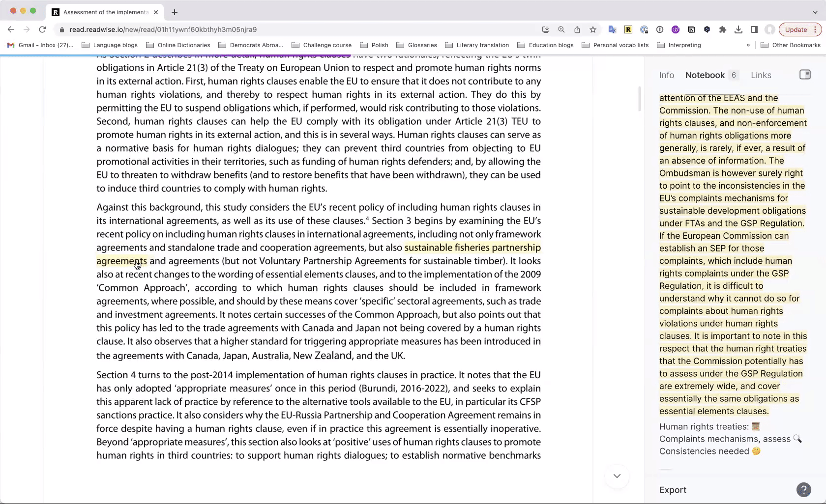
Task: Go back to the previous page
Action: pos(11,29)
